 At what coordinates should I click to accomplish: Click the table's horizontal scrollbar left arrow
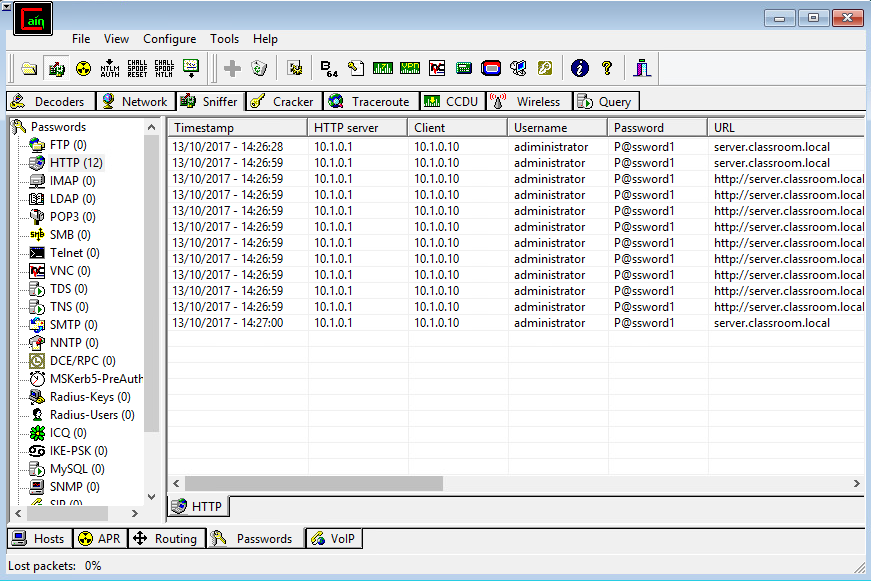[176, 484]
